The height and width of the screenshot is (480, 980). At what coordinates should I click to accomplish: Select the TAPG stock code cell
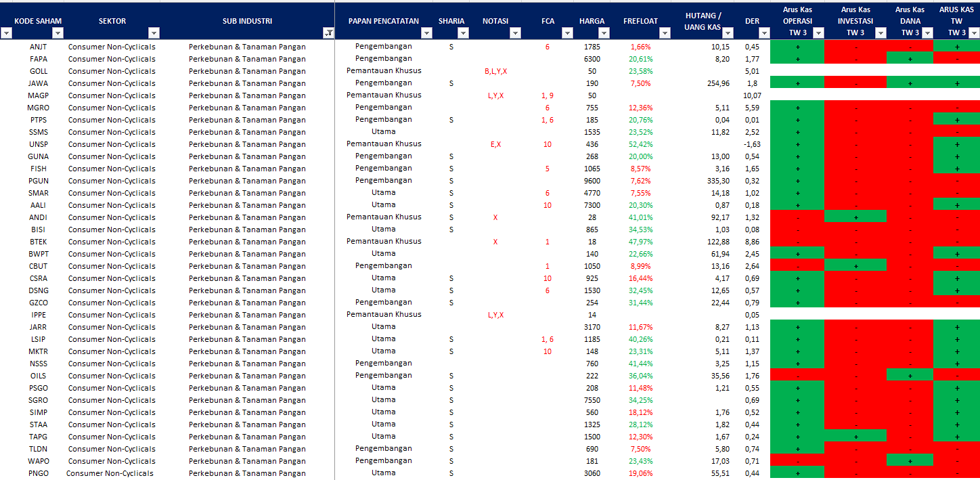coord(39,437)
